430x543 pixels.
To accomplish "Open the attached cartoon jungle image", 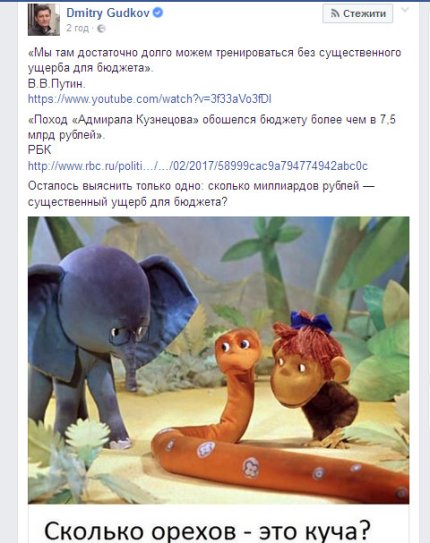I will (x=218, y=360).
